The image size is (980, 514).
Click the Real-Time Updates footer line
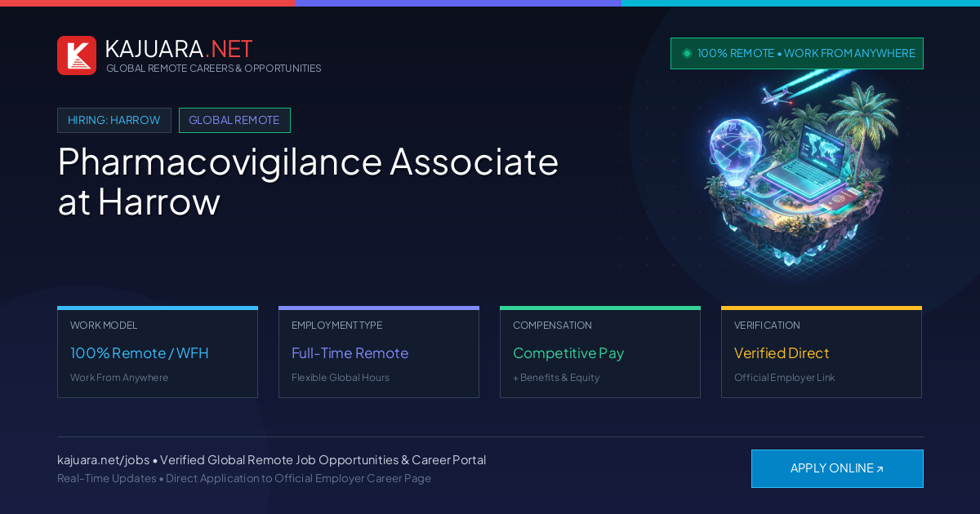pyautogui.click(x=244, y=478)
